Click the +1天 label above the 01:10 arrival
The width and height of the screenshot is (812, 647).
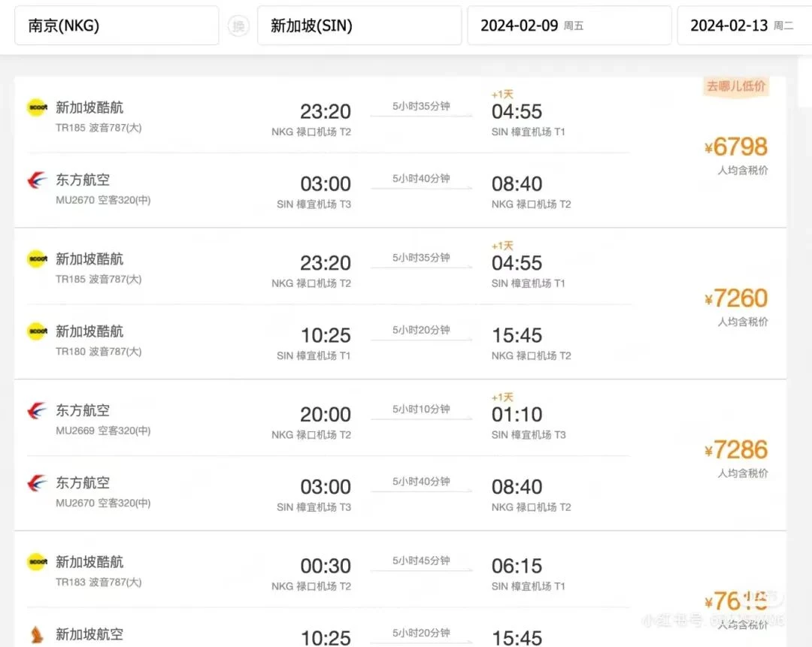(x=502, y=397)
